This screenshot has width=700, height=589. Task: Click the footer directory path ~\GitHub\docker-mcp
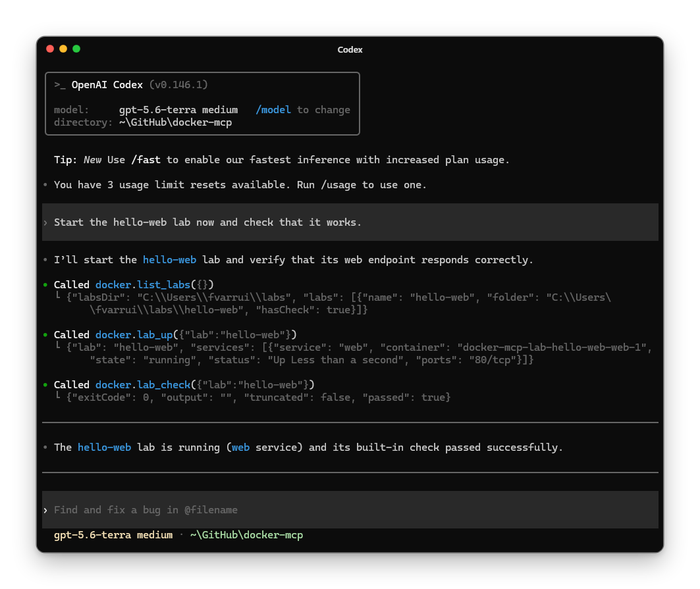tap(246, 534)
